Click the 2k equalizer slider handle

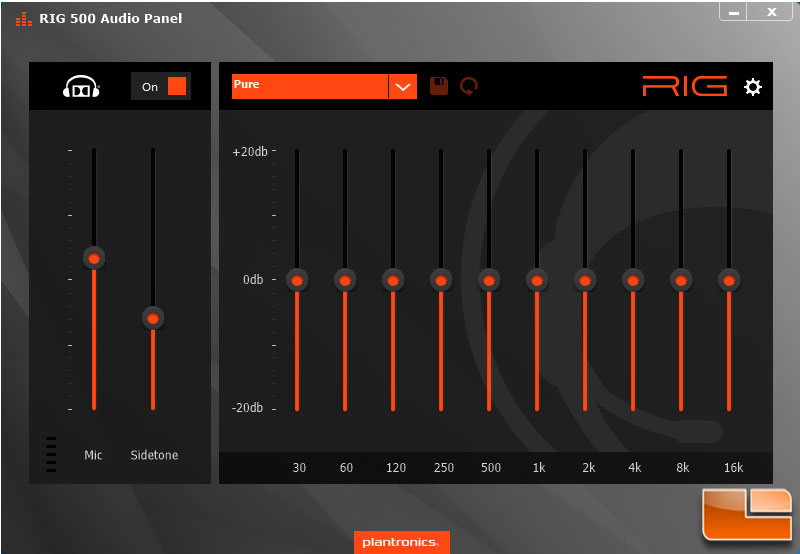[x=585, y=280]
